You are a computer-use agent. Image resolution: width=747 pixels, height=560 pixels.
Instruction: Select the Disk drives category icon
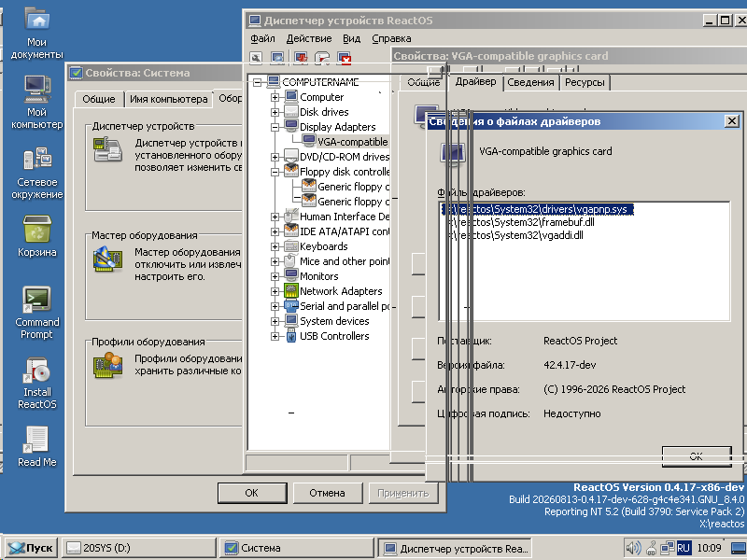[x=290, y=112]
